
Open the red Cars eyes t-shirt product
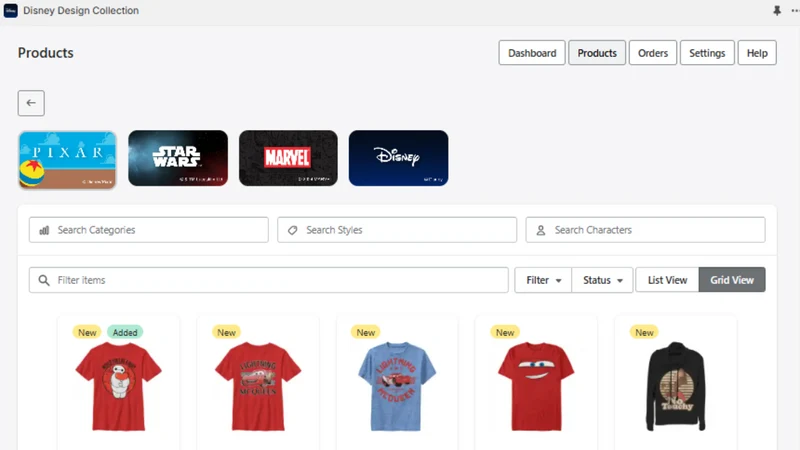pos(536,387)
